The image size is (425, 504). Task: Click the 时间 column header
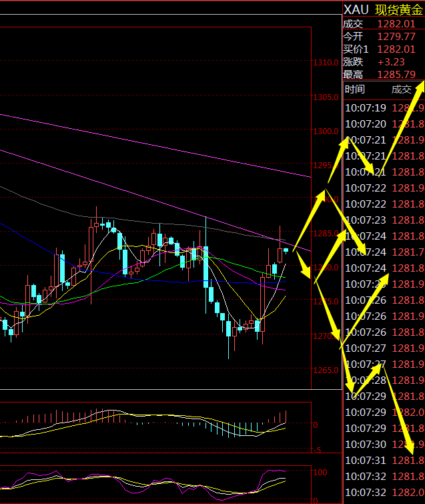click(355, 89)
